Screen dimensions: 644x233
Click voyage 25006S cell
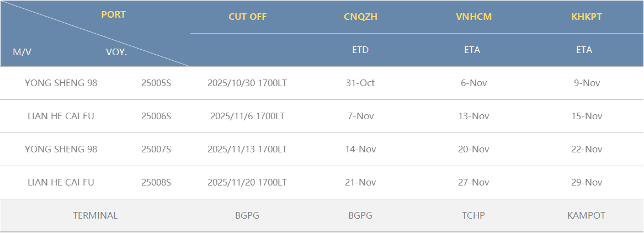click(156, 116)
